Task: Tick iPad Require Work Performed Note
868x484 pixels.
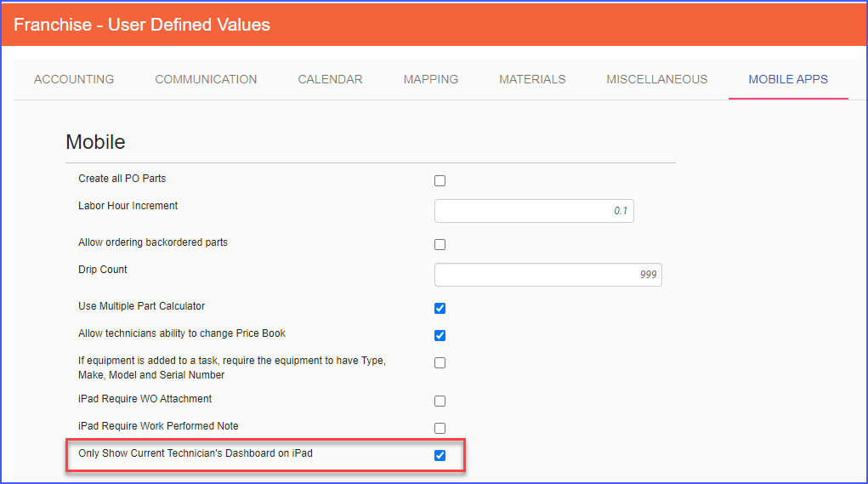Action: click(x=440, y=428)
